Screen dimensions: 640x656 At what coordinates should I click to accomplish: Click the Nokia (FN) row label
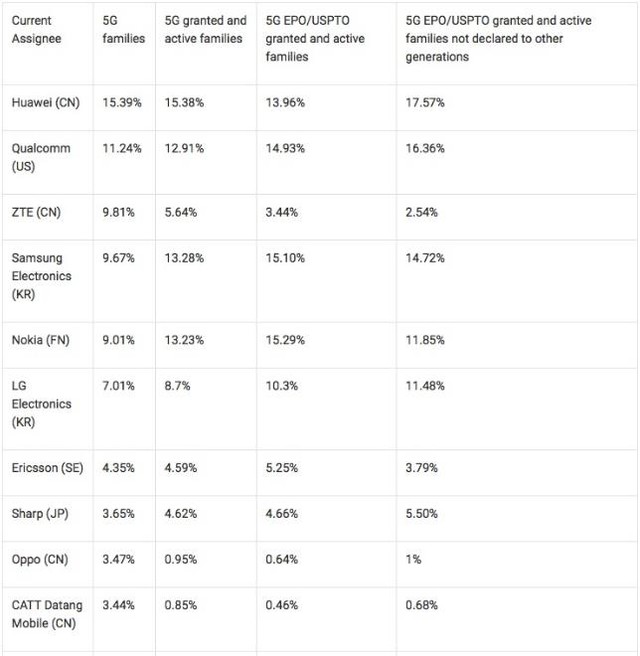click(41, 340)
